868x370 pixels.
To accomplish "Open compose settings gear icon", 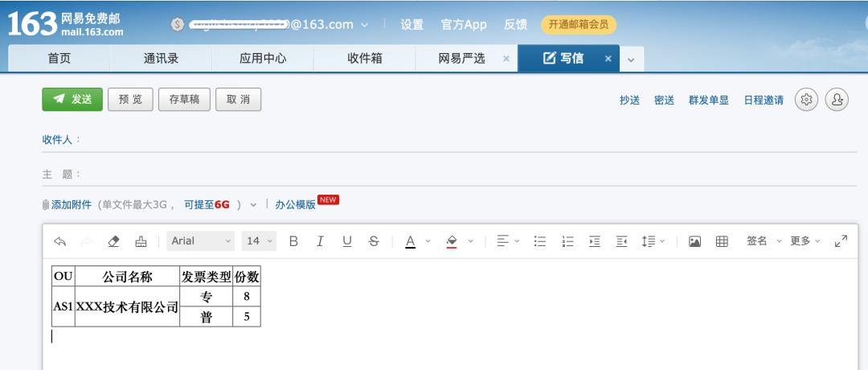I will 807,100.
